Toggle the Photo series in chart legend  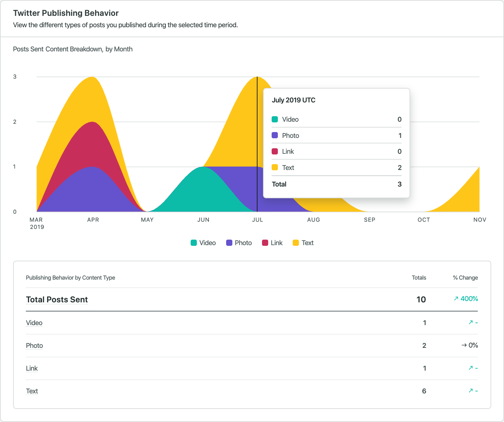(239, 243)
